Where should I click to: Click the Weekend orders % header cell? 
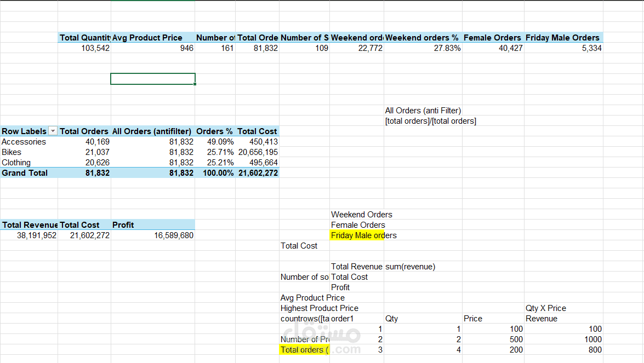(423, 37)
